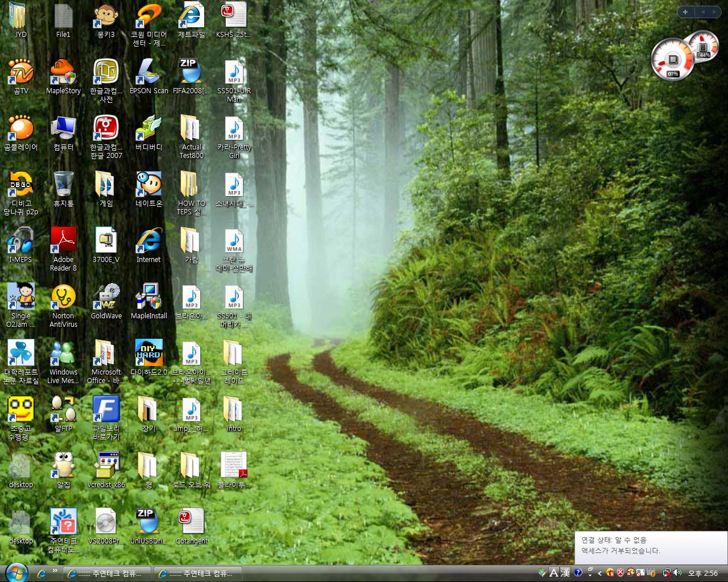Open the HOW TO TEPS folder

click(191, 193)
